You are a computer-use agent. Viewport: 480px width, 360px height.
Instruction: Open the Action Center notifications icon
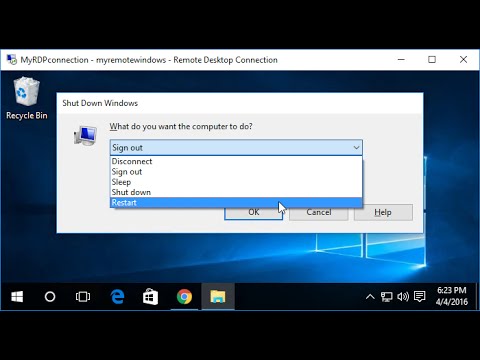point(420,296)
